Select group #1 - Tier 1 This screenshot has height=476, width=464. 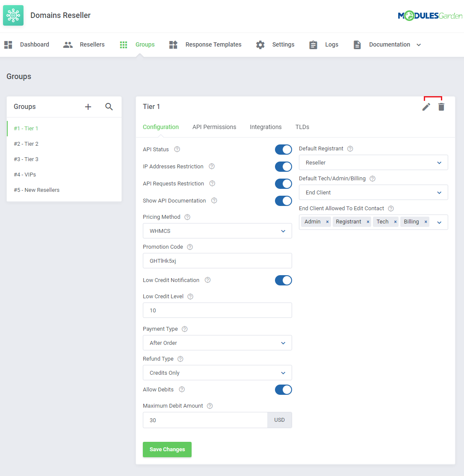[x=64, y=129]
